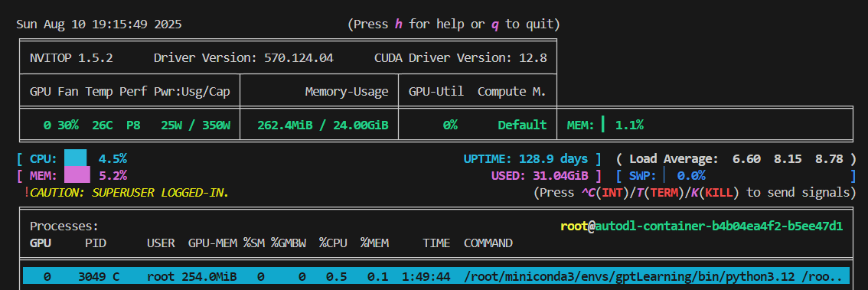Click the 'T(TERM)' signal hint

pyautogui.click(x=661, y=193)
